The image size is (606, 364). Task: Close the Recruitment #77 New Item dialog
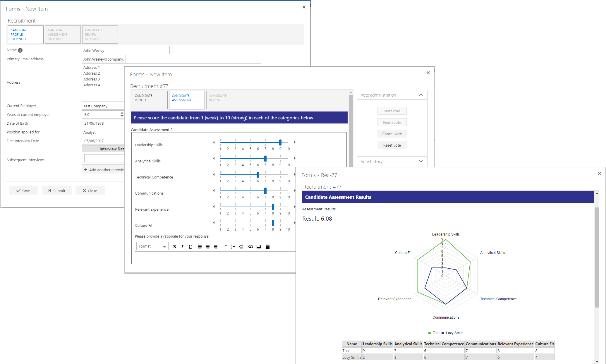[x=428, y=73]
